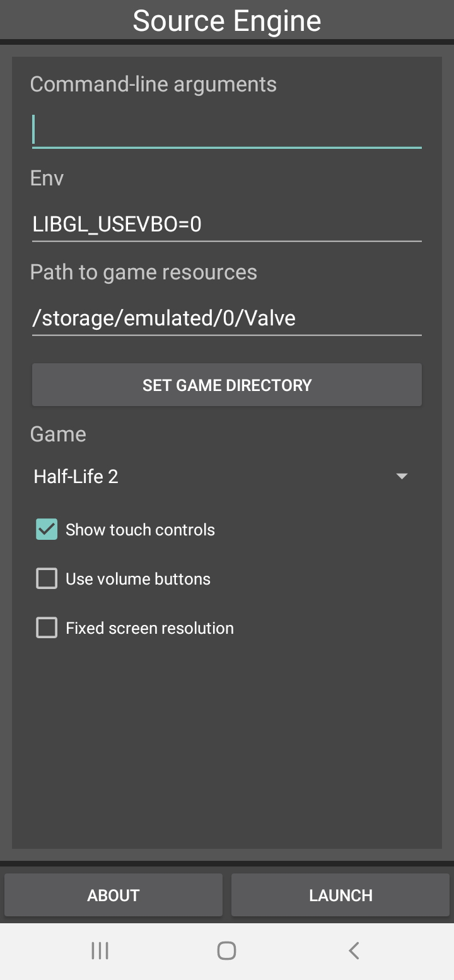Tap the Path to game resources label
The height and width of the screenshot is (980, 454).
[144, 272]
